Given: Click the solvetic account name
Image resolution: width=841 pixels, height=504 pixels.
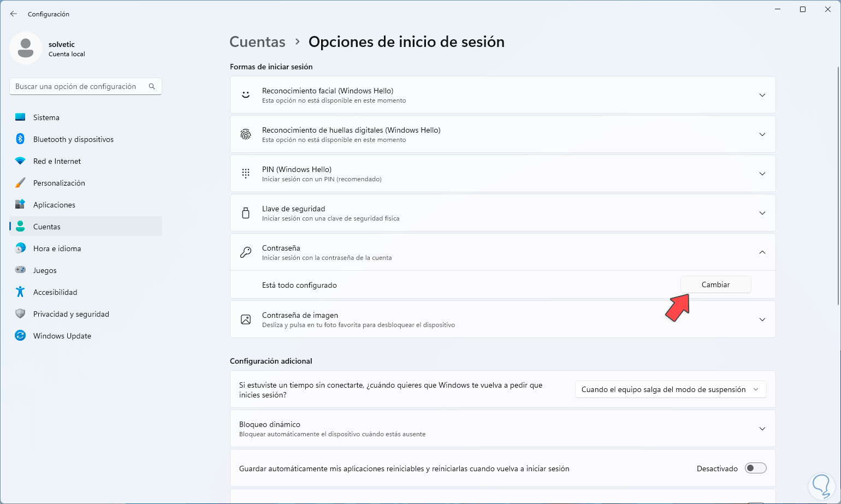Looking at the screenshot, I should click(62, 44).
